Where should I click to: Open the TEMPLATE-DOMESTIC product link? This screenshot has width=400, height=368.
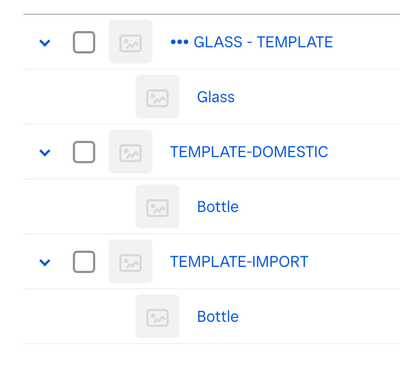click(x=249, y=152)
